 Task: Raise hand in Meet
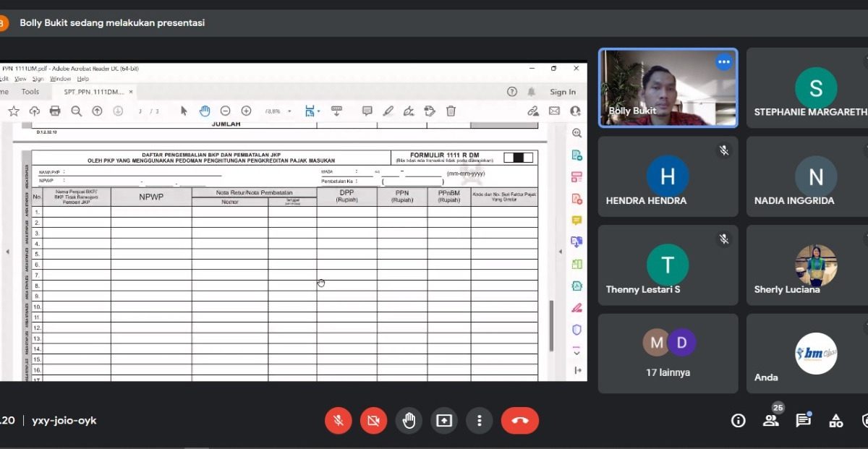[x=409, y=421]
